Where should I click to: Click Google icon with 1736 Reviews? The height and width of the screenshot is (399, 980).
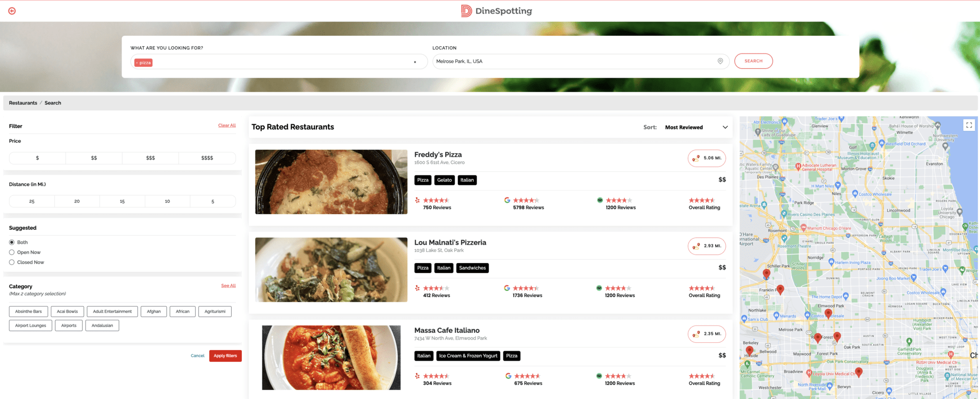pos(507,288)
